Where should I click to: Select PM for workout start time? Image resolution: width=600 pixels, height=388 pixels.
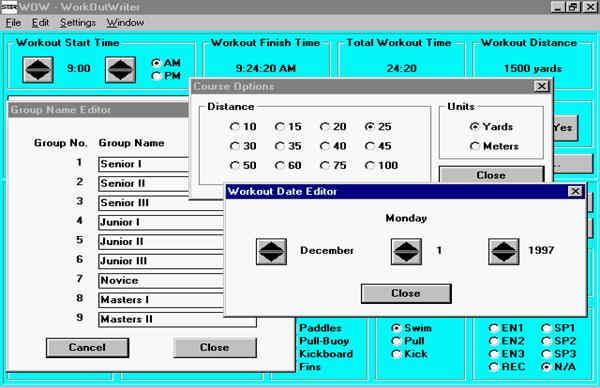pyautogui.click(x=166, y=76)
